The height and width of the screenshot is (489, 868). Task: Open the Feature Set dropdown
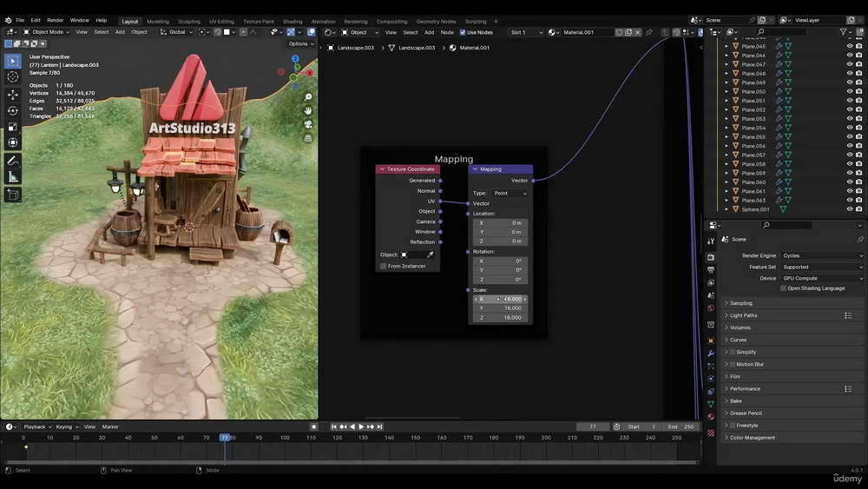click(822, 267)
